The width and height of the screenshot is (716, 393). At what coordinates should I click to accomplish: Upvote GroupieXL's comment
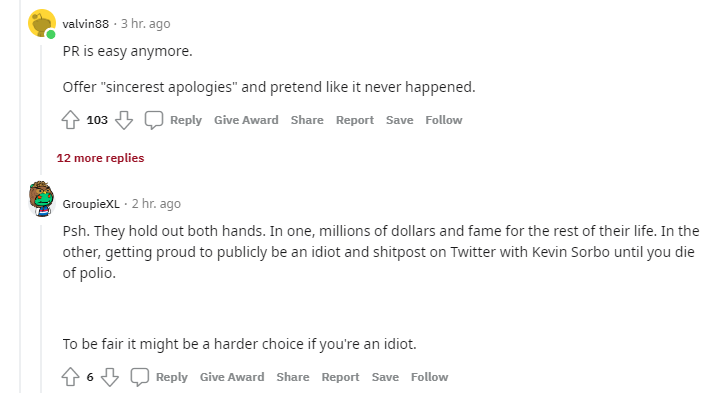point(70,377)
